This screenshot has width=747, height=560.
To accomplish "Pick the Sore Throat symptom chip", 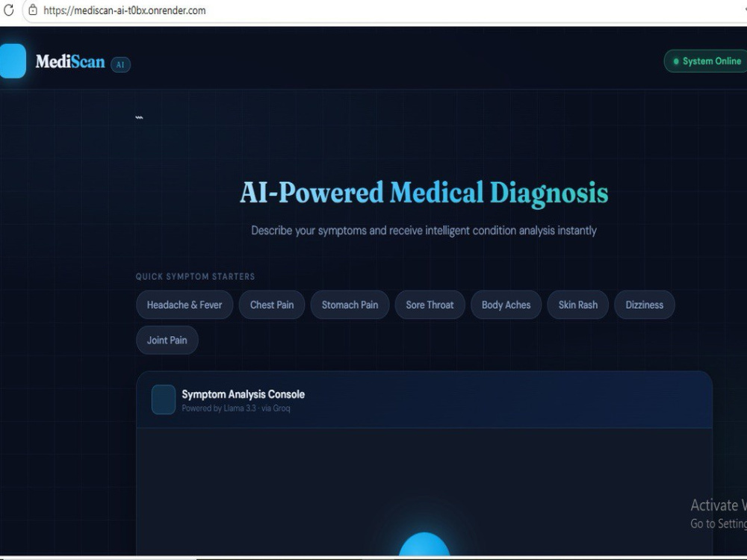I will (430, 305).
